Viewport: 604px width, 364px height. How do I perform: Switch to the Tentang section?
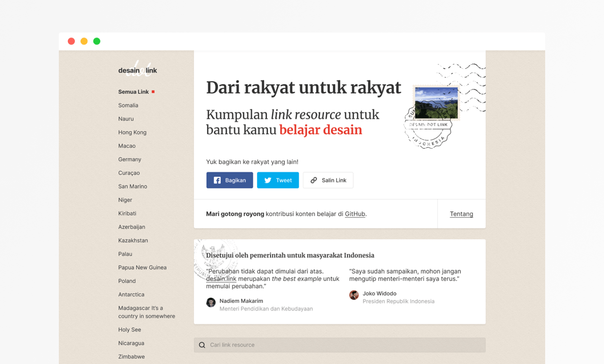pos(461,214)
